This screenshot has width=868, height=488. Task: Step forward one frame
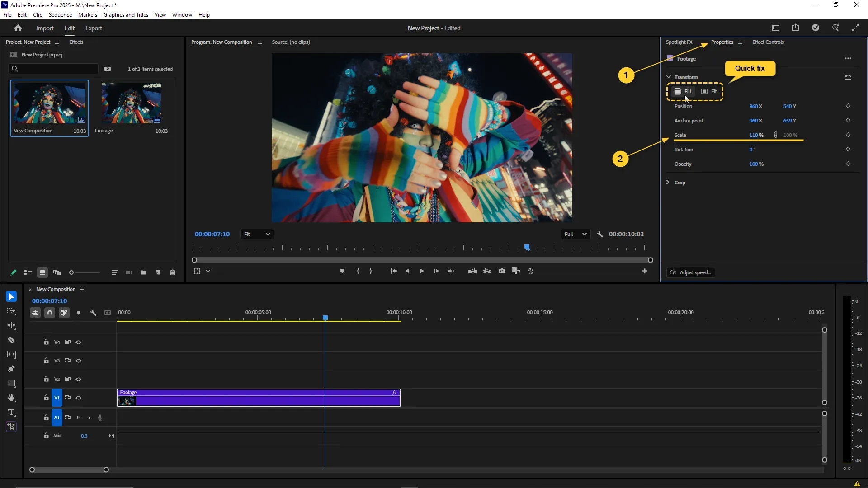click(x=436, y=271)
